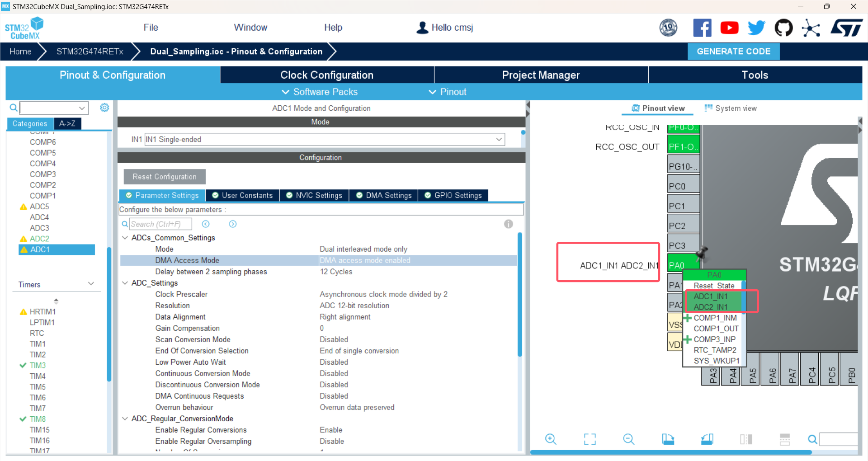The height and width of the screenshot is (461, 868).
Task: Click the parameter search field
Action: point(161,224)
